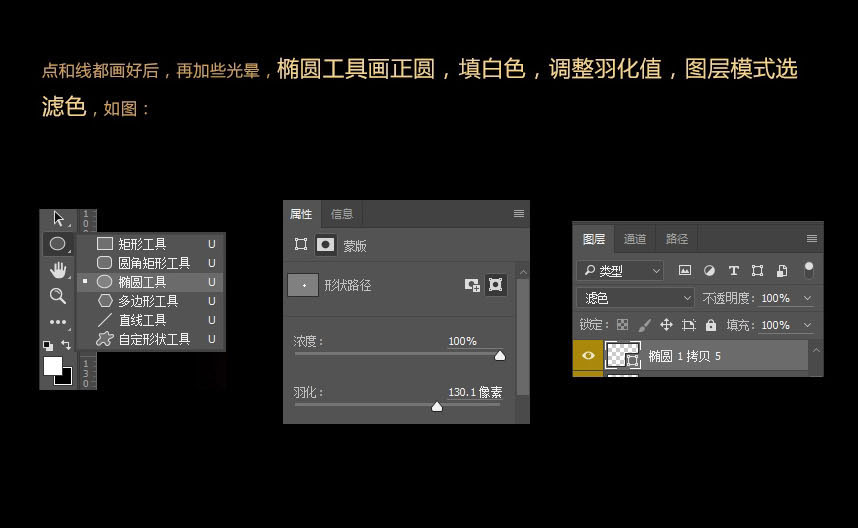The image size is (858, 528).
Task: Click the vector mask selection icon
Action: [496, 285]
